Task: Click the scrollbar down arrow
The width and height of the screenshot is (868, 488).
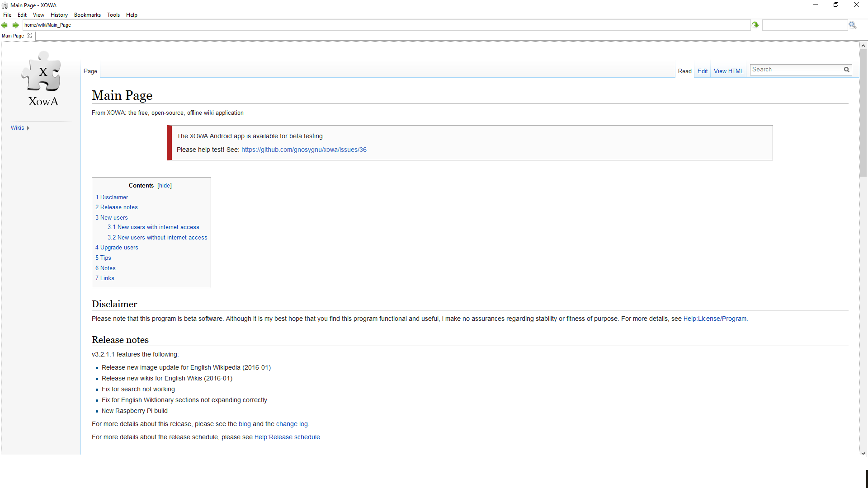Action: pyautogui.click(x=863, y=453)
